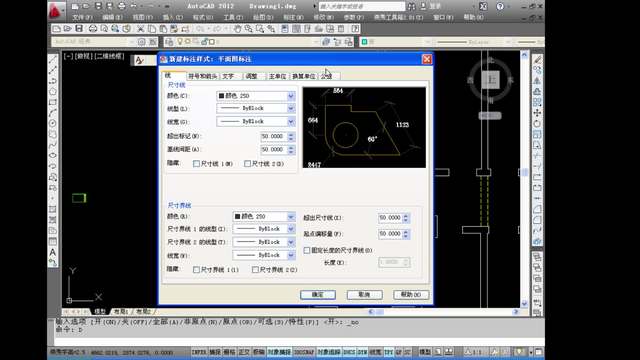640x360 pixels.
Task: Click the 取消 button
Action: 364,295
